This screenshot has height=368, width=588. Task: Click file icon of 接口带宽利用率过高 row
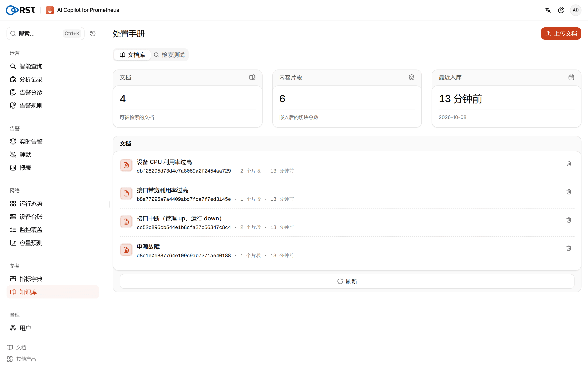[x=126, y=193]
